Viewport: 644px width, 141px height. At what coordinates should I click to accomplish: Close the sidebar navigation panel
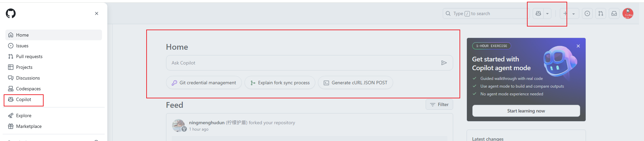tap(97, 13)
